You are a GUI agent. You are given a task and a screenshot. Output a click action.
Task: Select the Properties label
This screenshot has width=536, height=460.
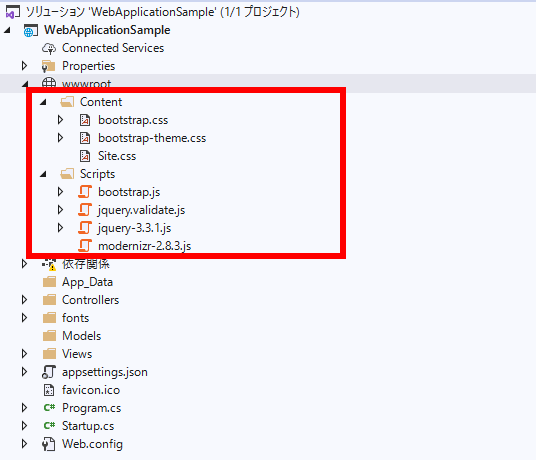tap(89, 66)
